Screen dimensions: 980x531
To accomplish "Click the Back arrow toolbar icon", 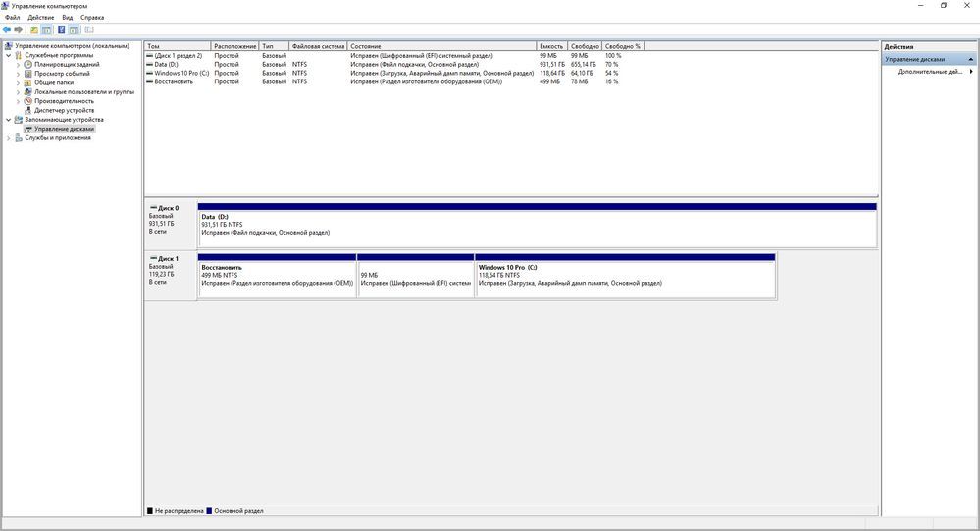I will [7, 29].
